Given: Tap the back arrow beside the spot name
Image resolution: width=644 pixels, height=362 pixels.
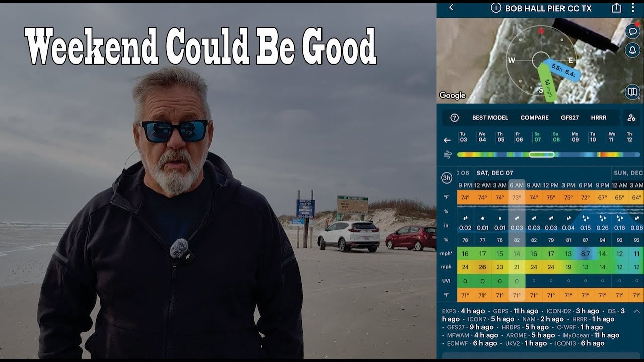Looking at the screenshot, I should (451, 8).
